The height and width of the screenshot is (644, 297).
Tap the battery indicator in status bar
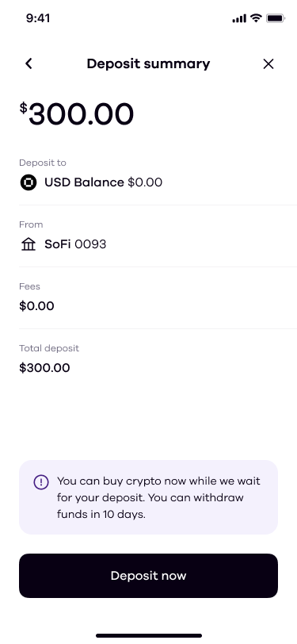click(276, 18)
